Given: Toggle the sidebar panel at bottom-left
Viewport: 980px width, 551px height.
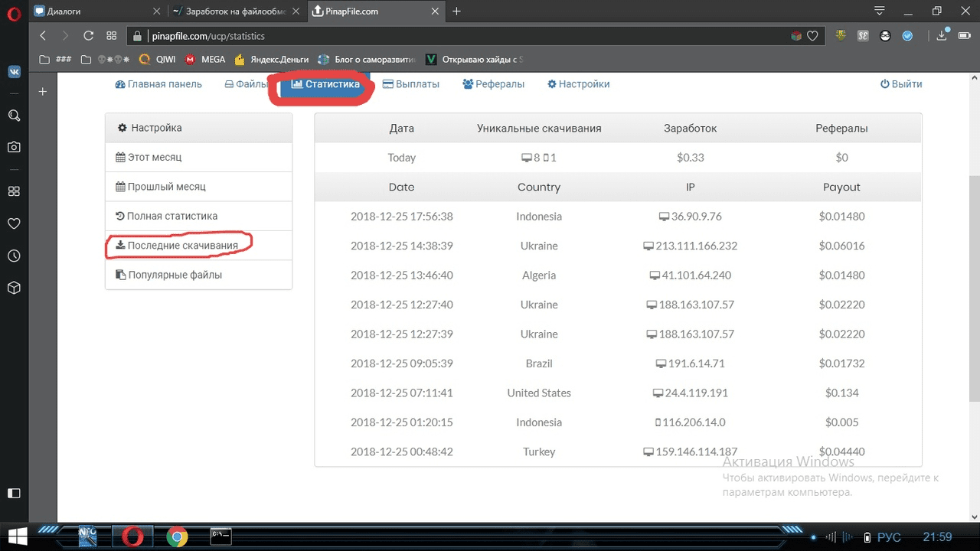Looking at the screenshot, I should tap(14, 494).
